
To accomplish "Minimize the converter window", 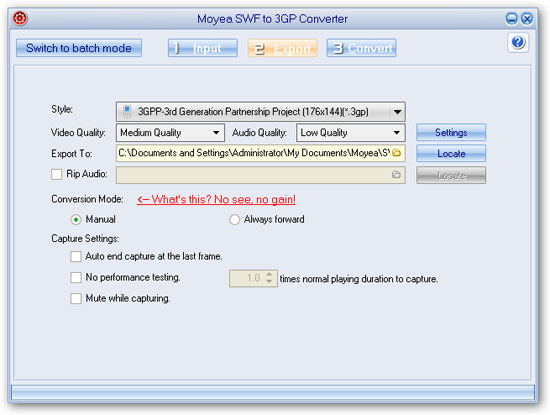I will point(512,18).
